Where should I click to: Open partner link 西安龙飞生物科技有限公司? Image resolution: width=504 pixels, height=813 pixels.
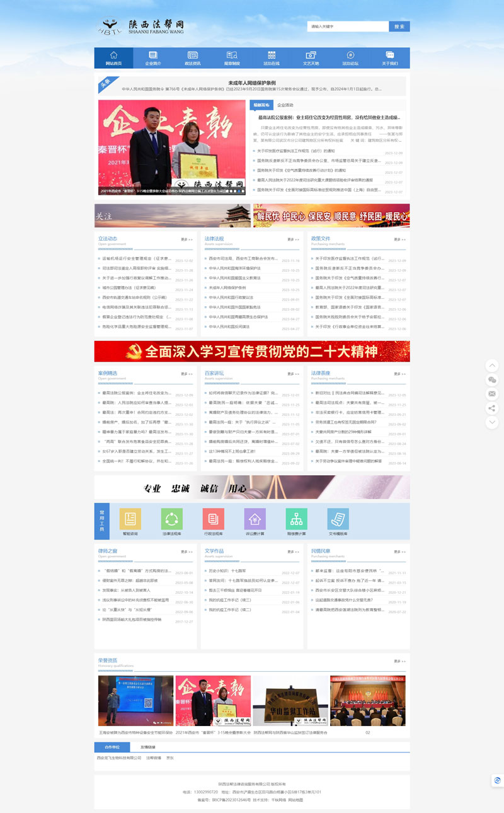pyautogui.click(x=119, y=758)
